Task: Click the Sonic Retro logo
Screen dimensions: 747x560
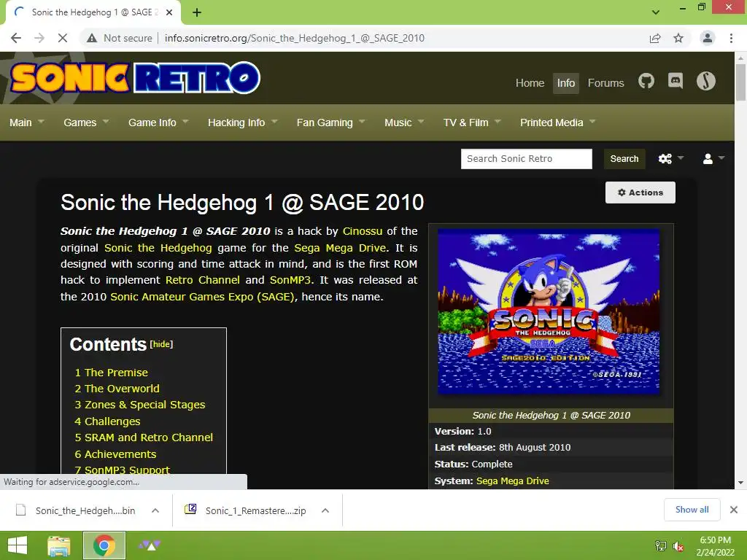Action: click(135, 78)
